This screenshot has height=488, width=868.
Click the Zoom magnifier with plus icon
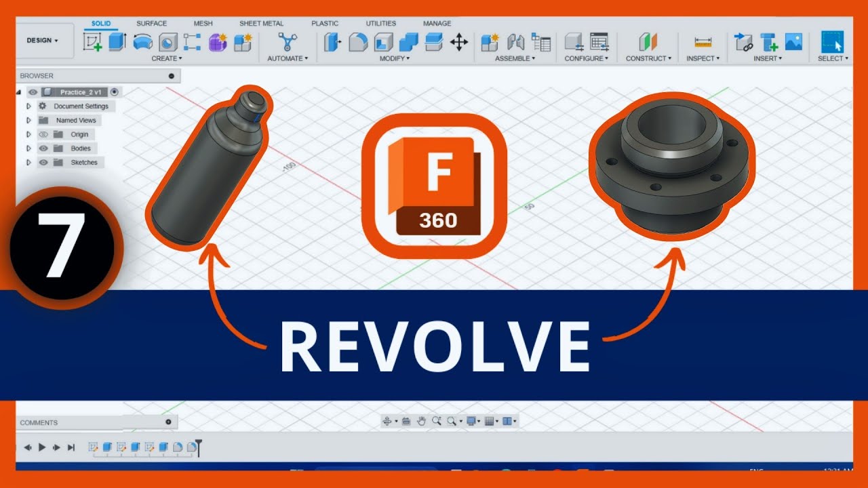point(436,421)
